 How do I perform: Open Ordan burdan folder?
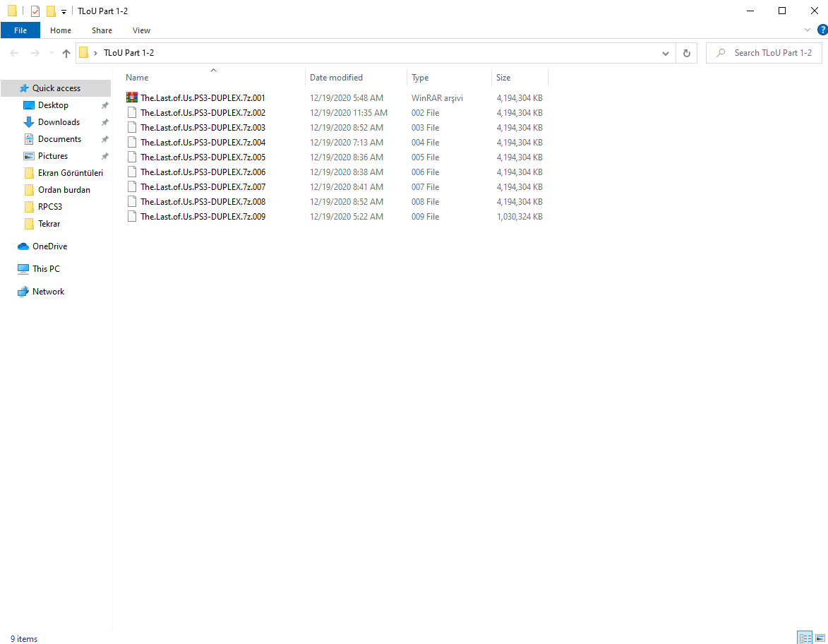click(x=64, y=190)
